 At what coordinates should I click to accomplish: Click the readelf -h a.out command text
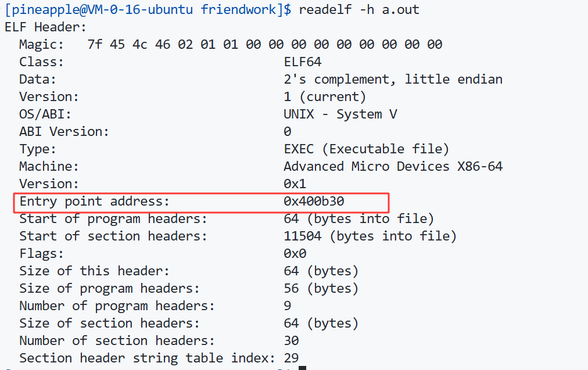[x=359, y=9]
